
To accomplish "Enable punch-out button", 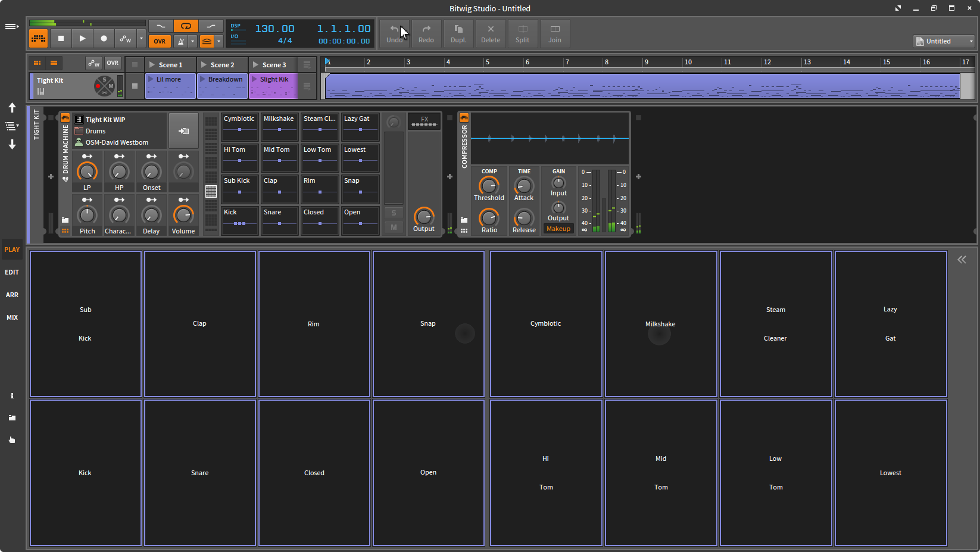I will pos(211,26).
